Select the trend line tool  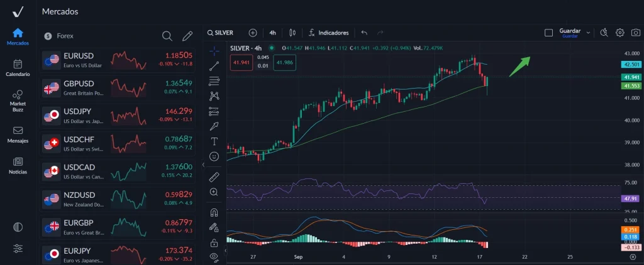[x=214, y=66]
